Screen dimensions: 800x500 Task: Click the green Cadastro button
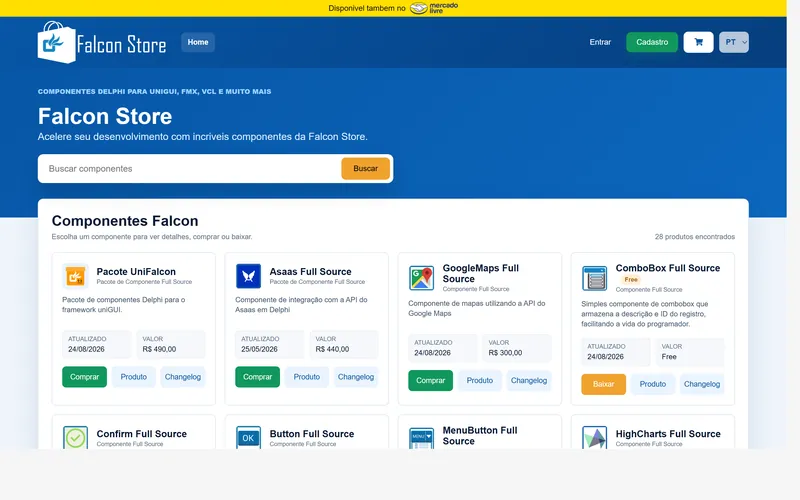tap(652, 42)
